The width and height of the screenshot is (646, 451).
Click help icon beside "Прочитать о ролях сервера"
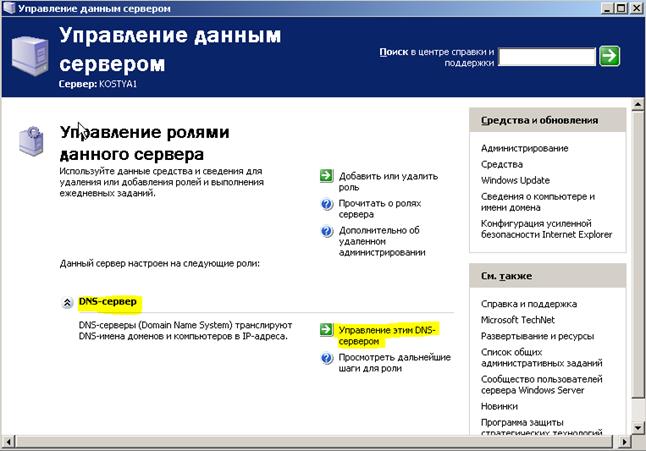(327, 204)
